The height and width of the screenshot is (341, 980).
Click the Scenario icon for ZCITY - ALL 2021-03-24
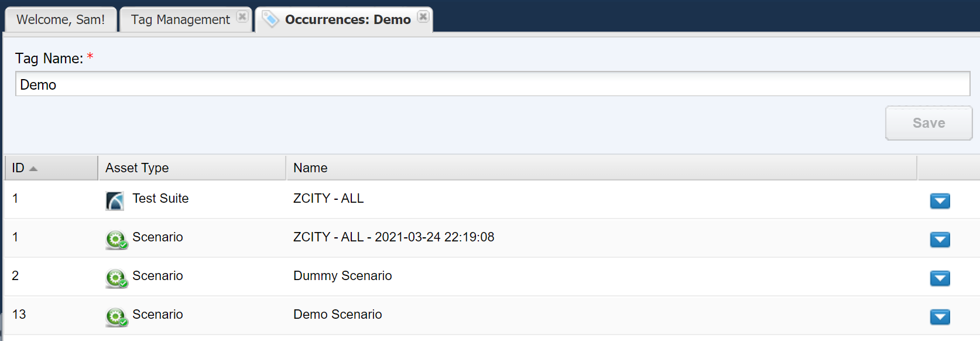116,240
